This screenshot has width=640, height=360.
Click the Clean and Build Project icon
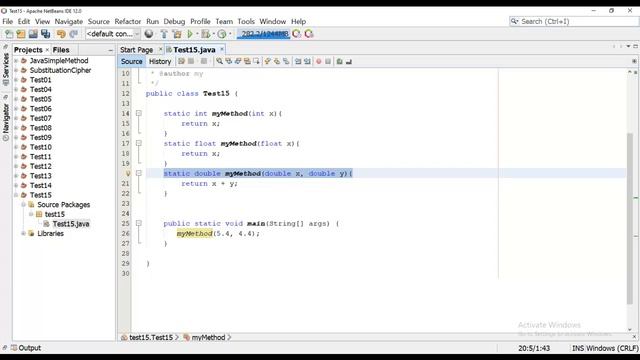click(177, 34)
